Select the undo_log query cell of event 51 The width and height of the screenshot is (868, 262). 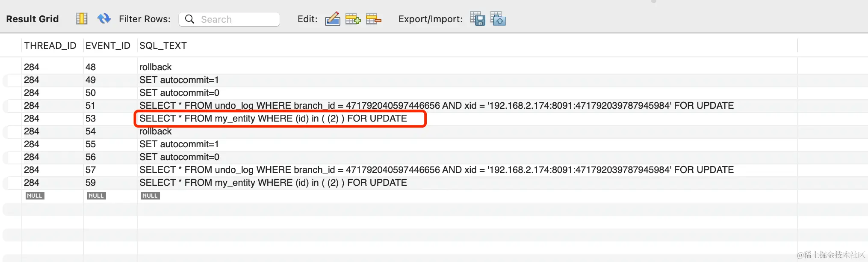pyautogui.click(x=467, y=106)
